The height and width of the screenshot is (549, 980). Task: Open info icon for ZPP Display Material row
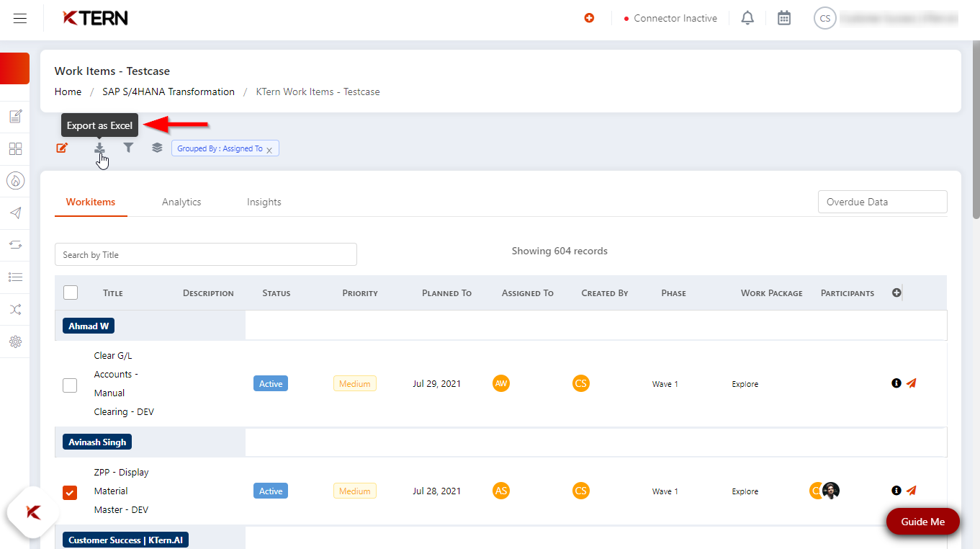point(896,491)
